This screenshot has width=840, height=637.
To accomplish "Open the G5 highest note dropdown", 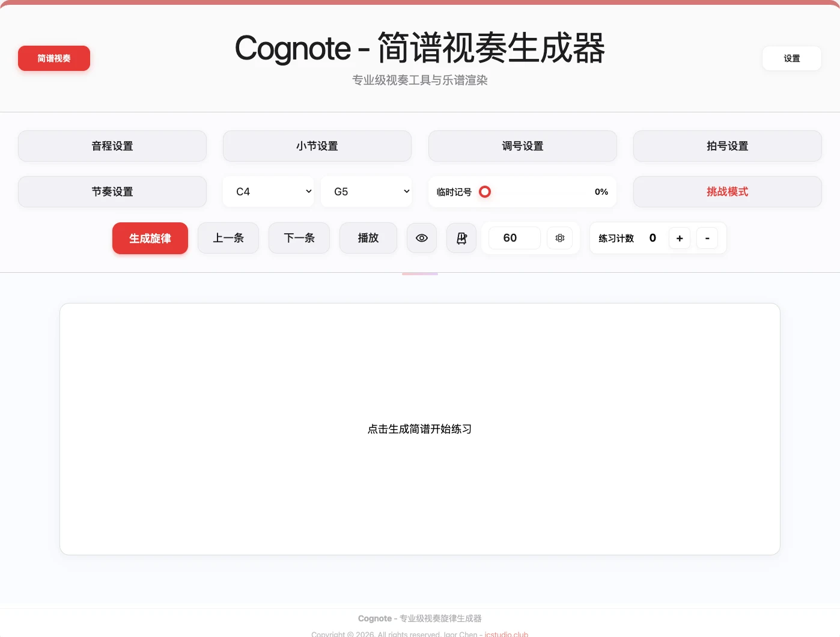I will [367, 192].
